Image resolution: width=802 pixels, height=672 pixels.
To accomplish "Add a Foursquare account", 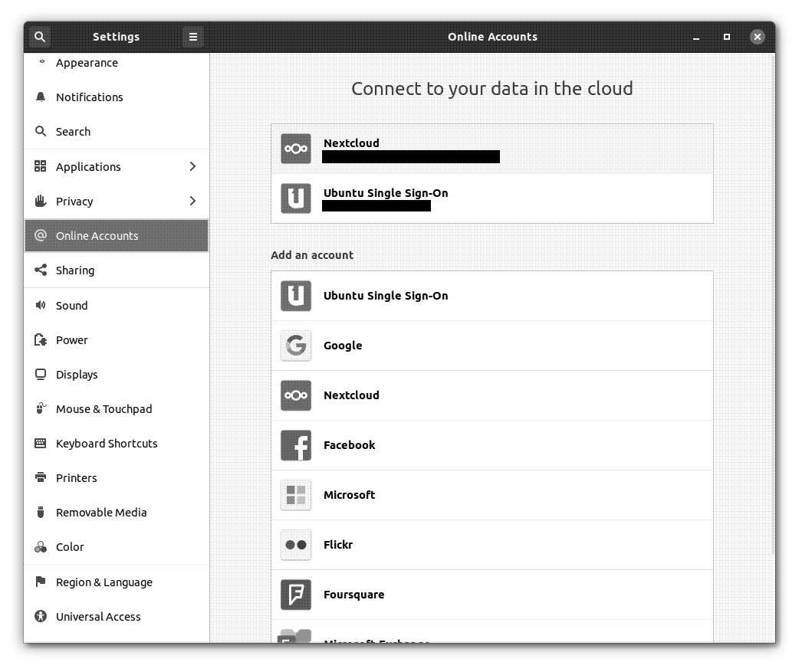I will pos(492,595).
